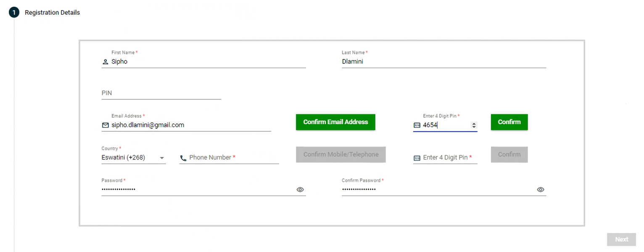Viewport: 644px width, 252px height.
Task: Show the Password field characters
Action: pyautogui.click(x=300, y=190)
